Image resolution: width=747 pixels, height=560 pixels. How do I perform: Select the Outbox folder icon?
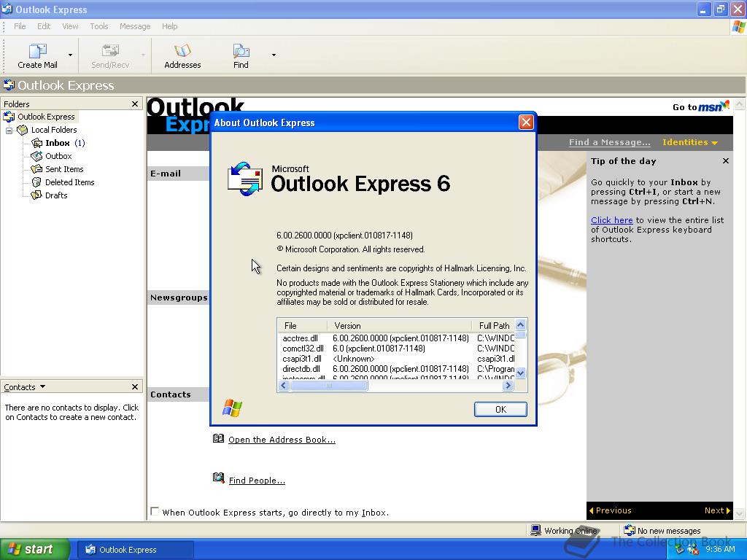pyautogui.click(x=36, y=156)
